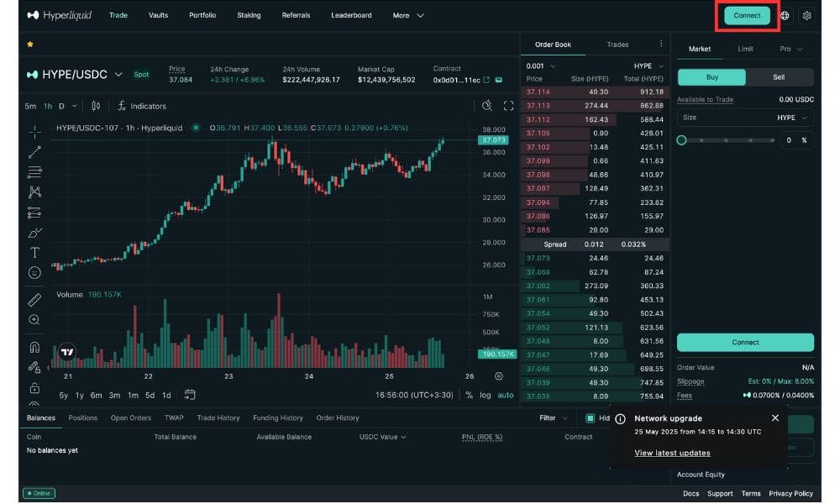Select the Sell toggle
840x504 pixels.
click(779, 77)
